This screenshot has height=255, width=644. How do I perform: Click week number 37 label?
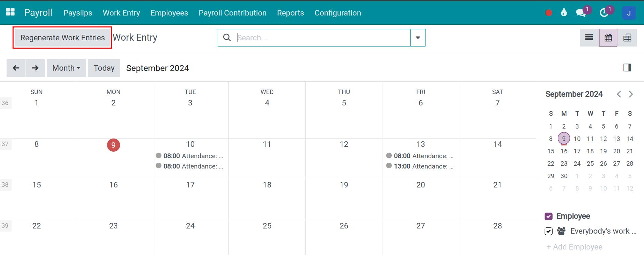pyautogui.click(x=5, y=144)
